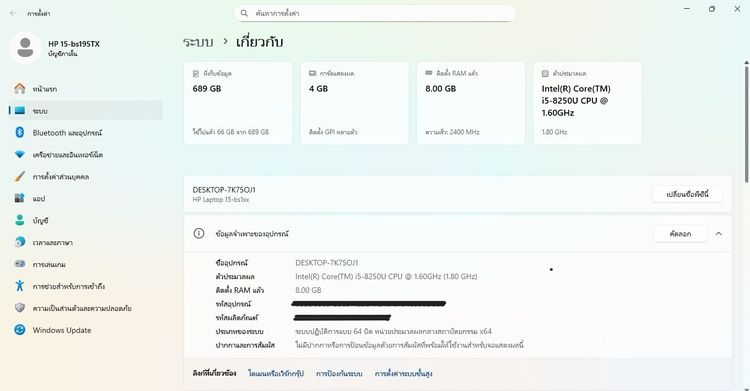Open the advanced system settings link
Image resolution: width=750 pixels, height=391 pixels.
[x=403, y=373]
